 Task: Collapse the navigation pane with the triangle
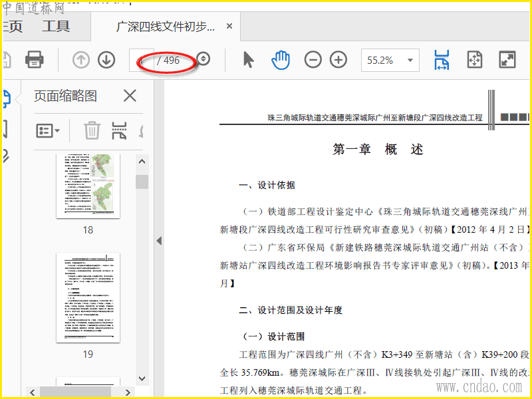pos(159,241)
